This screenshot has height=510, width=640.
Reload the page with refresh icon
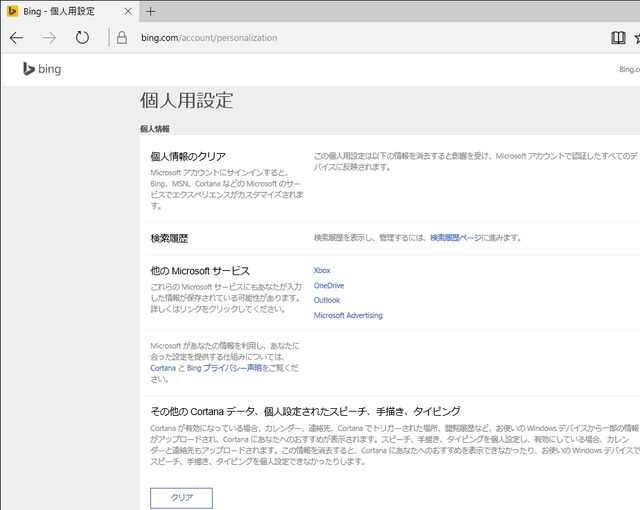[x=82, y=38]
